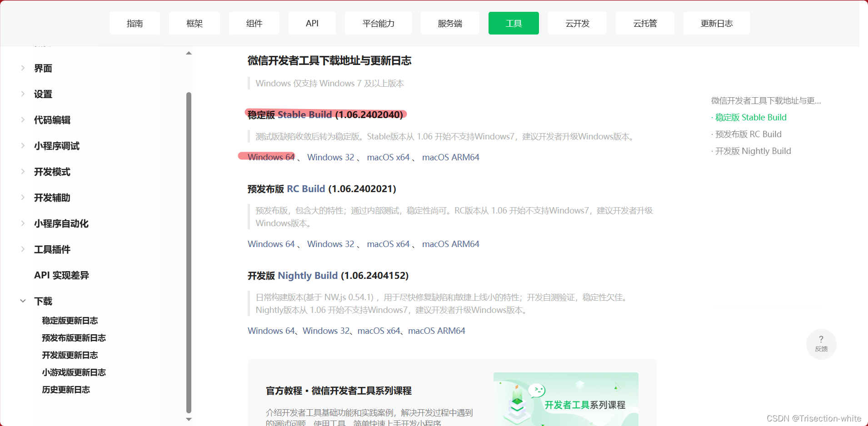The width and height of the screenshot is (868, 426).
Task: Switch to the 云托管 tab
Action: pyautogui.click(x=645, y=23)
